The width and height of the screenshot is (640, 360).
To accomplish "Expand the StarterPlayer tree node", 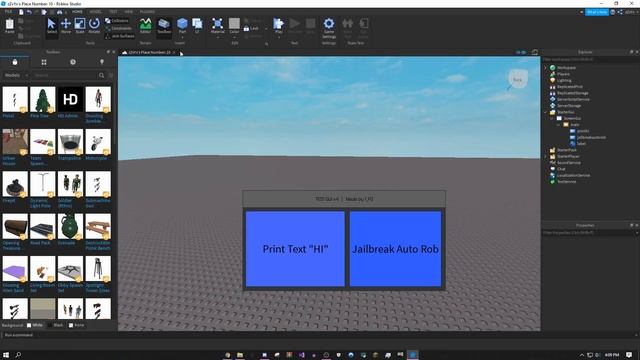I will (x=546, y=156).
